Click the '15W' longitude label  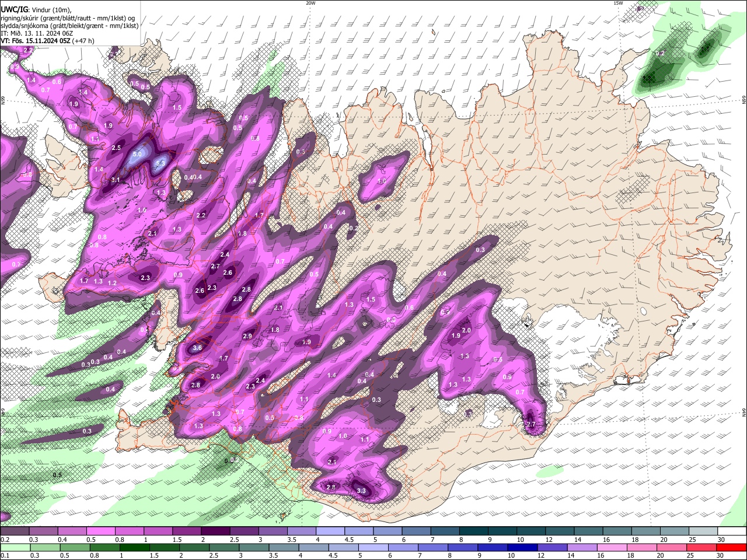619,3
